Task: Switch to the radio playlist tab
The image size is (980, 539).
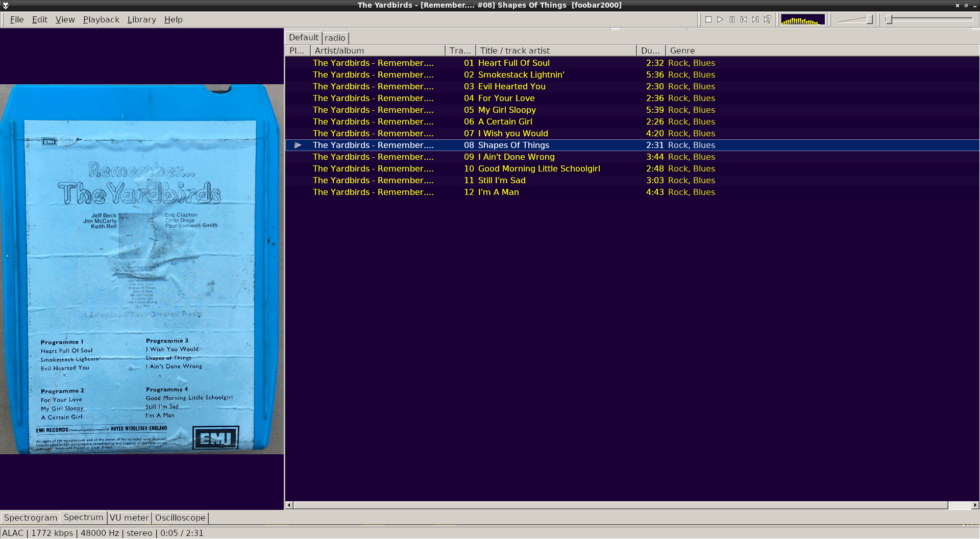Action: [x=335, y=38]
